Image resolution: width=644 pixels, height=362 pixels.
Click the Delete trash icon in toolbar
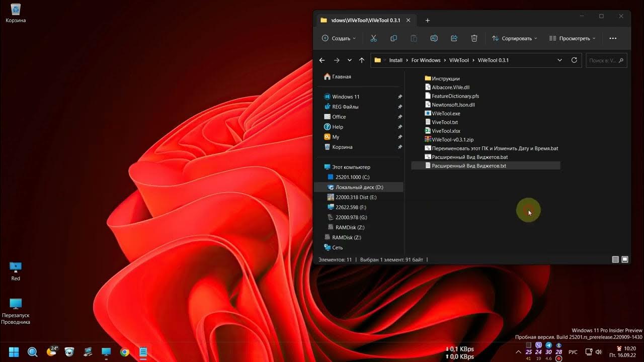coord(474,38)
